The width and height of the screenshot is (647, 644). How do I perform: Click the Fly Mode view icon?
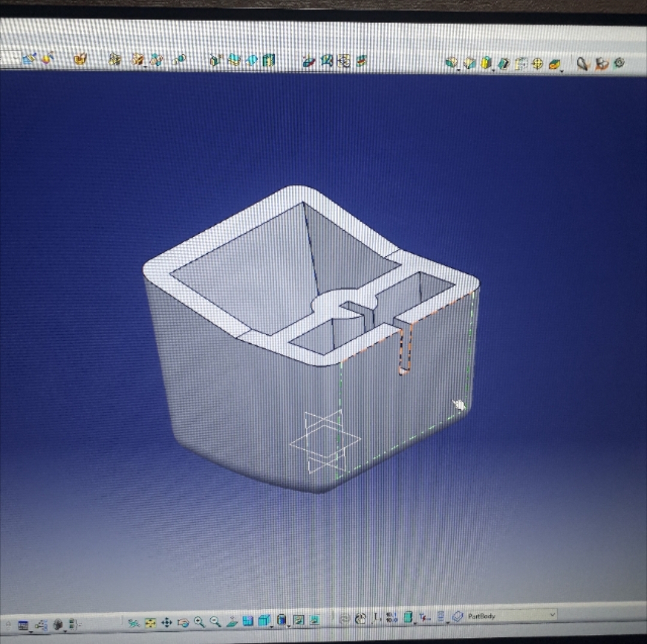134,623
